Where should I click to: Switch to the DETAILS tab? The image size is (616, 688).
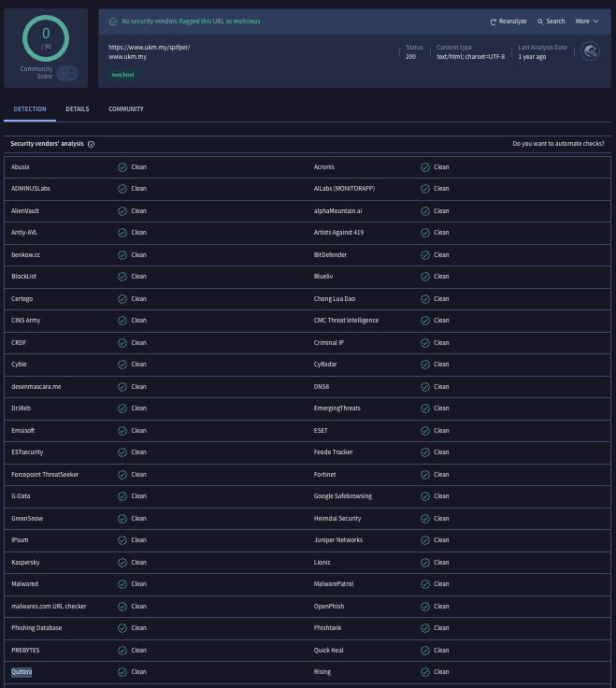pyautogui.click(x=78, y=108)
